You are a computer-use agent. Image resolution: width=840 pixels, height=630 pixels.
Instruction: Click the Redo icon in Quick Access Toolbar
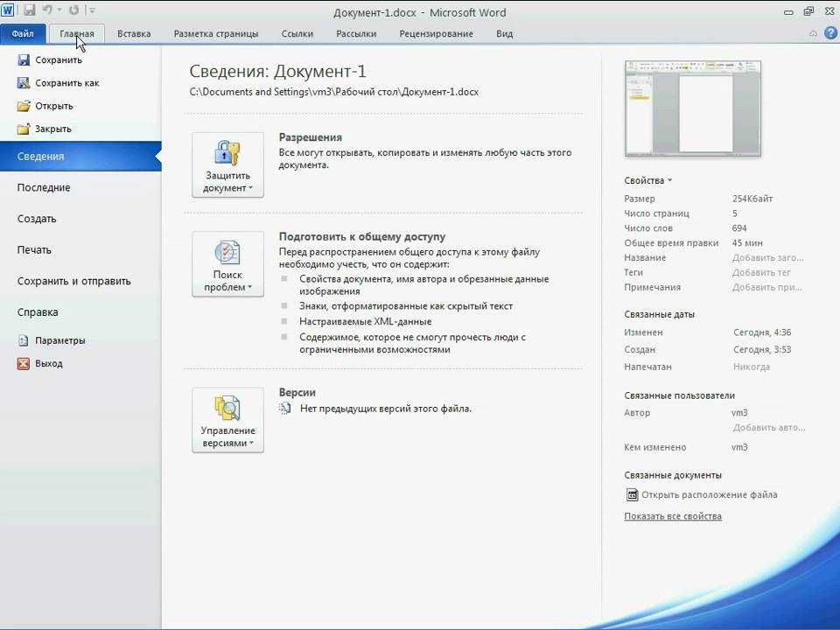(73, 10)
